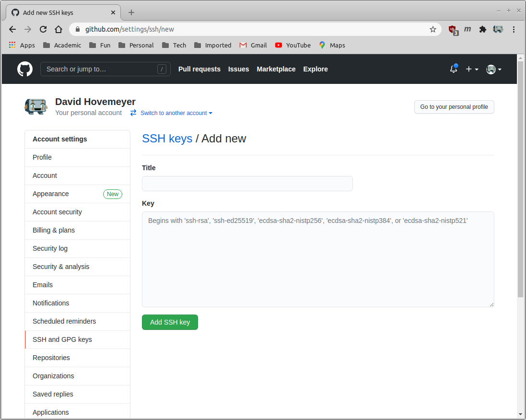Switch to the Security log settings section
This screenshot has height=420, width=526.
coord(50,248)
